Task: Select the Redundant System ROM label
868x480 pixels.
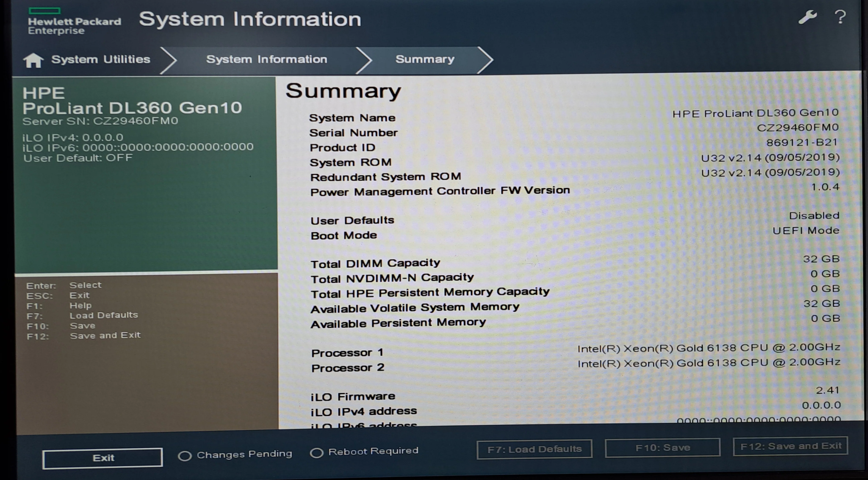Action: tap(385, 177)
